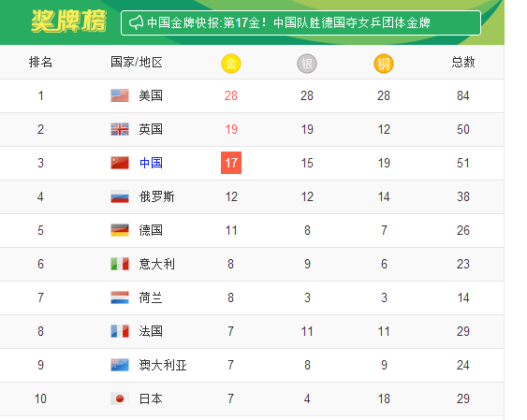
Task: Click the bronze medal column icon
Action: point(384,63)
